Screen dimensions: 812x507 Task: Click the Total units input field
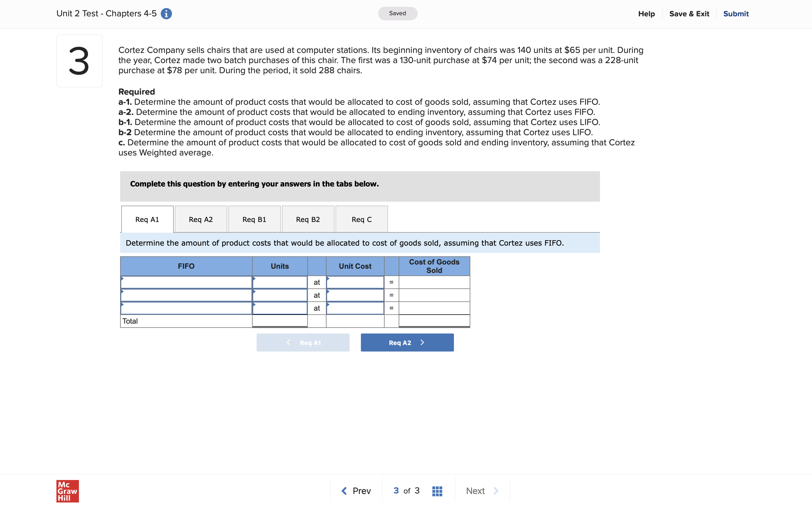[x=279, y=321]
